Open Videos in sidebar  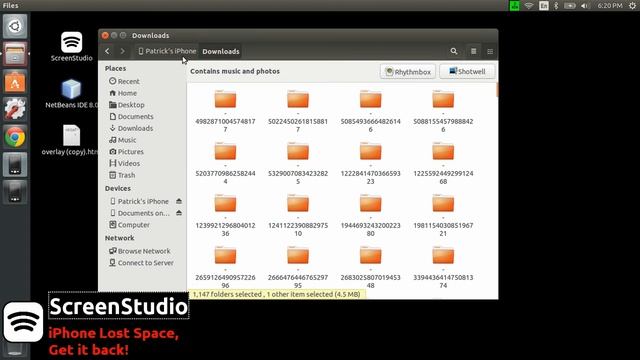[124, 163]
